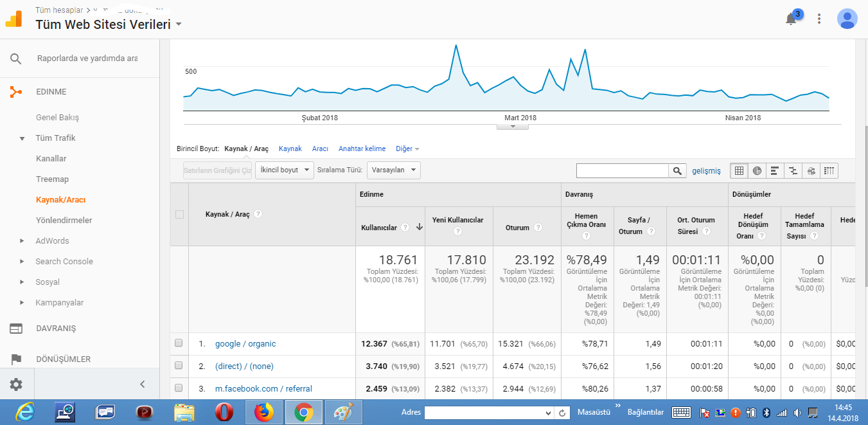Check the google / organic row checkbox

tap(179, 343)
